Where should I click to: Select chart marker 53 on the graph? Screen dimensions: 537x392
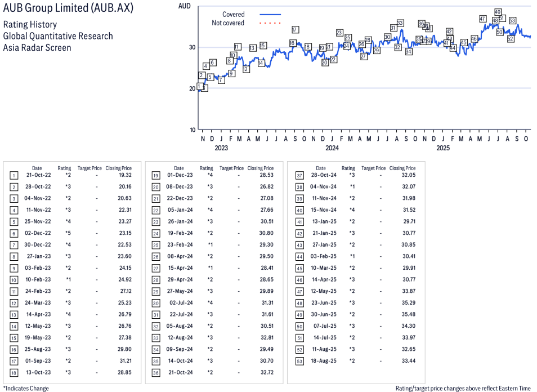pyautogui.click(x=512, y=20)
